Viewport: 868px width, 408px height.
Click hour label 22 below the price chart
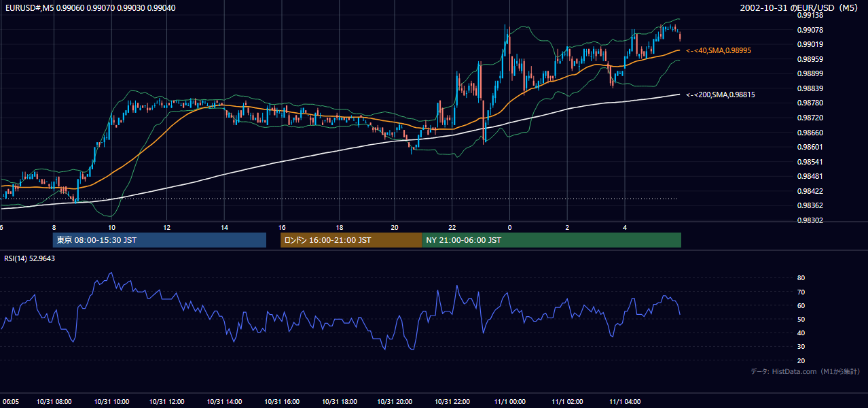[452, 227]
